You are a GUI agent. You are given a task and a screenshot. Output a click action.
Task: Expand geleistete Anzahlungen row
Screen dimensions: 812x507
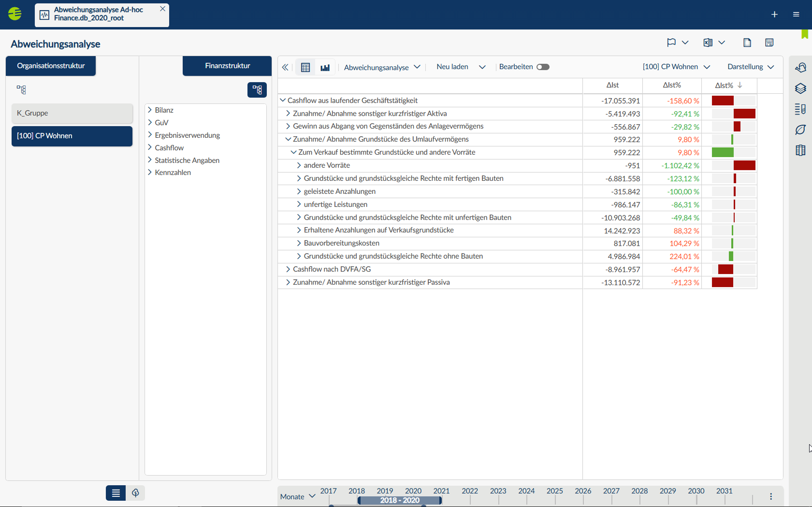[299, 191]
